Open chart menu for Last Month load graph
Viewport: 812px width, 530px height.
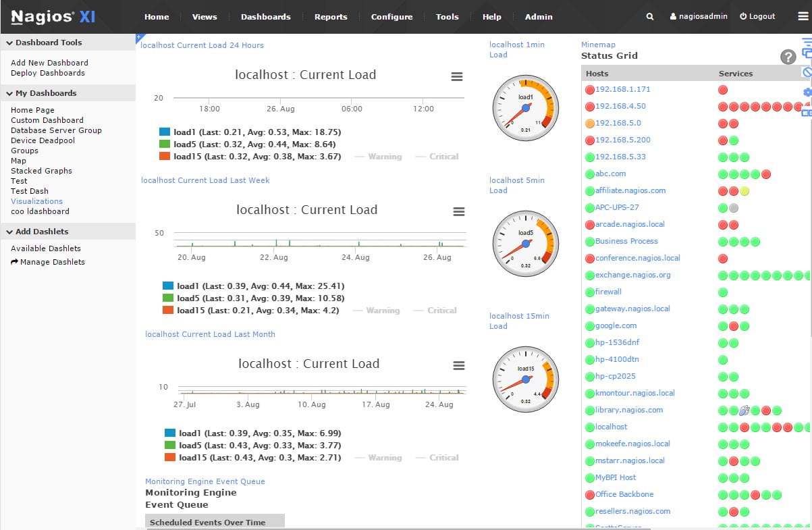[x=459, y=366]
